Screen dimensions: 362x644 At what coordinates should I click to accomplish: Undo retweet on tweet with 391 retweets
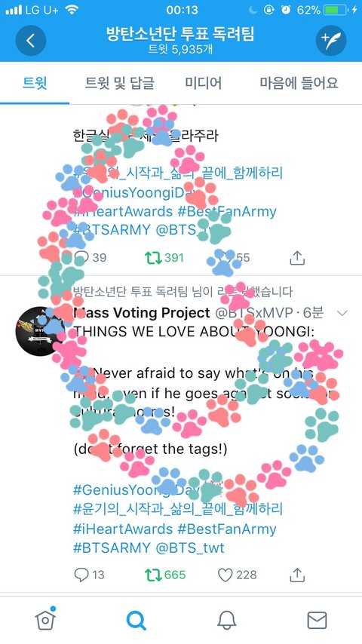point(153,257)
